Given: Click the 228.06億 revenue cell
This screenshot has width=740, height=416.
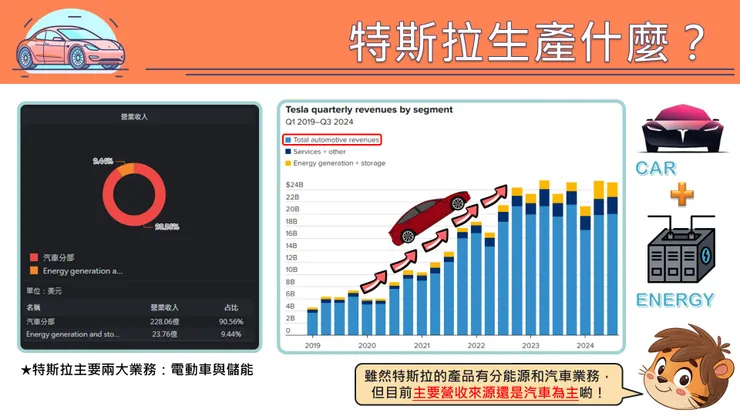Looking at the screenshot, I should point(164,322).
